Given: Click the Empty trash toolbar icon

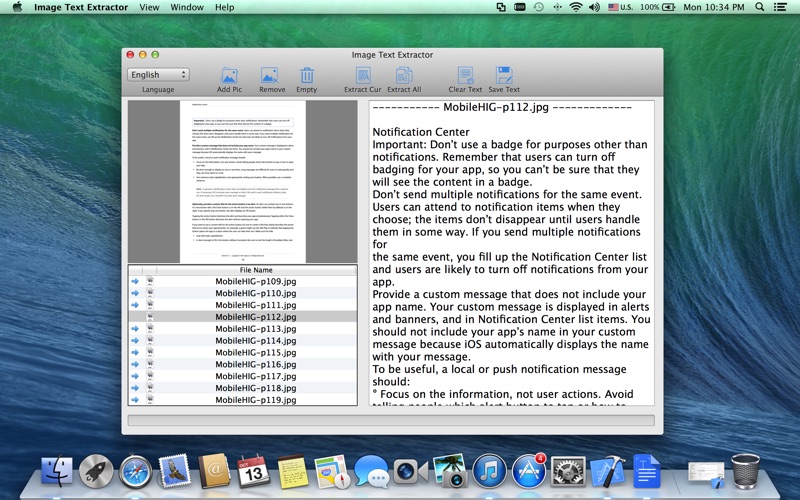Looking at the screenshot, I should [x=307, y=76].
